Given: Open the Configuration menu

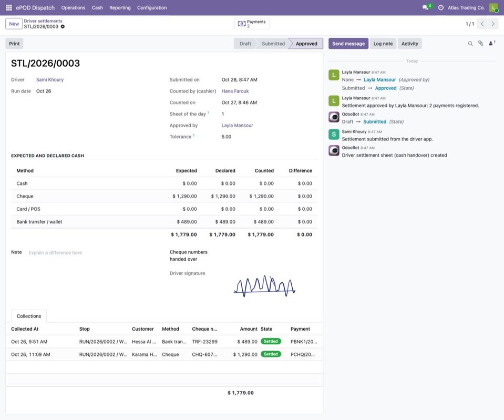Looking at the screenshot, I should 152,8.
